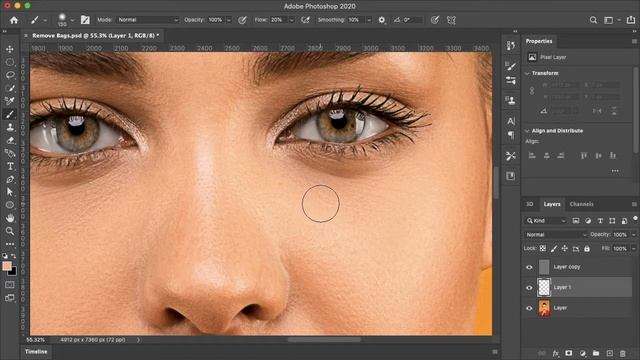Open Layers panel flyout menu
This screenshot has height=360, width=640.
(634, 204)
